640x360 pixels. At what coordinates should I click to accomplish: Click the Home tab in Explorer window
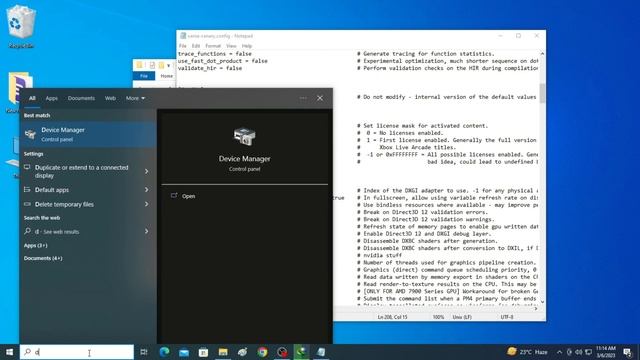coord(167,76)
